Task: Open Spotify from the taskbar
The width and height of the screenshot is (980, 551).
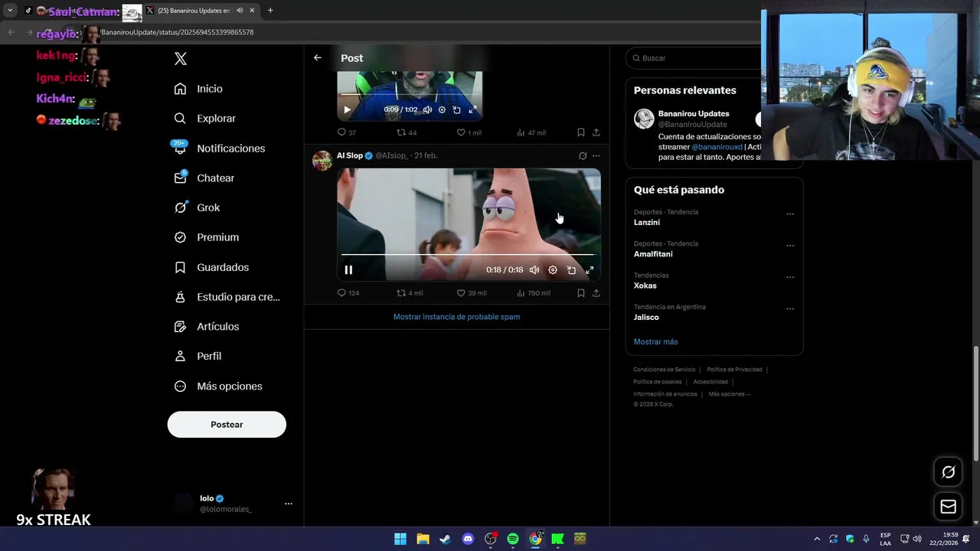Action: pos(513,539)
